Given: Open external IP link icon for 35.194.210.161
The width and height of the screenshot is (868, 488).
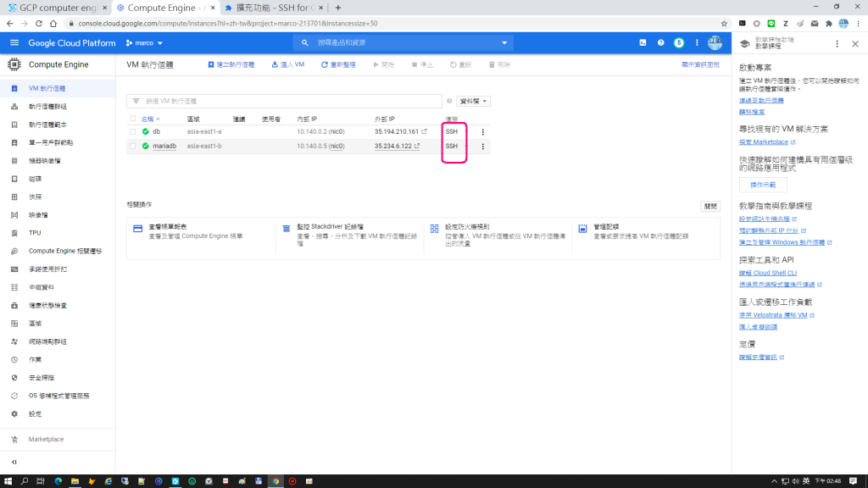Looking at the screenshot, I should pyautogui.click(x=424, y=131).
